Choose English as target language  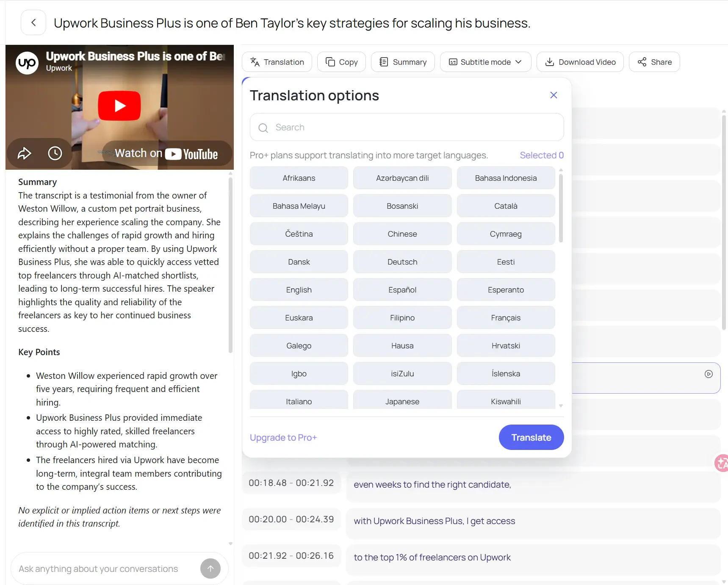click(x=299, y=290)
